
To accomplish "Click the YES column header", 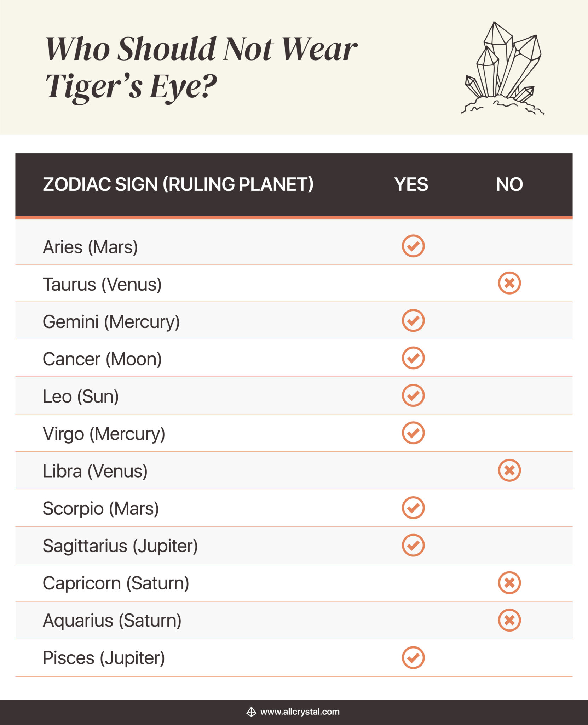I will click(411, 184).
